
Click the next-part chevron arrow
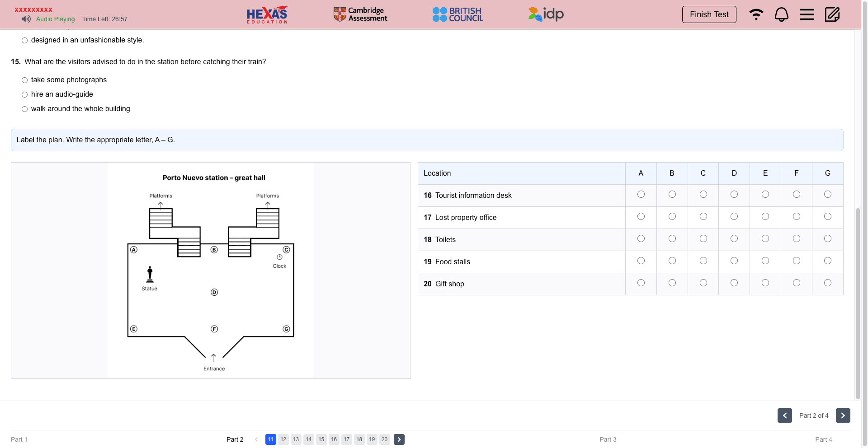tap(843, 415)
